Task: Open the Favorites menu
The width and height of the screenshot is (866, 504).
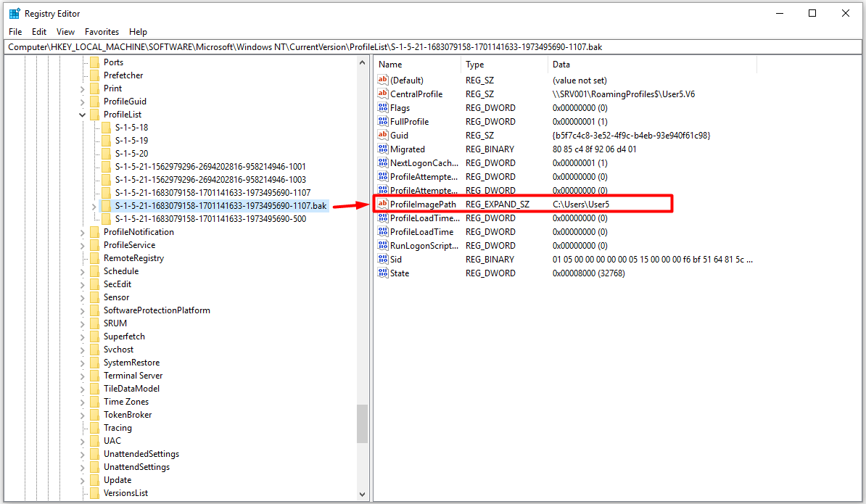Action: pyautogui.click(x=102, y=31)
